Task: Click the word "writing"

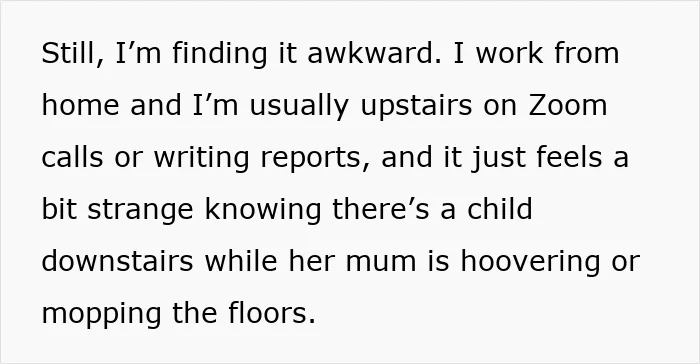Action: click(x=201, y=159)
